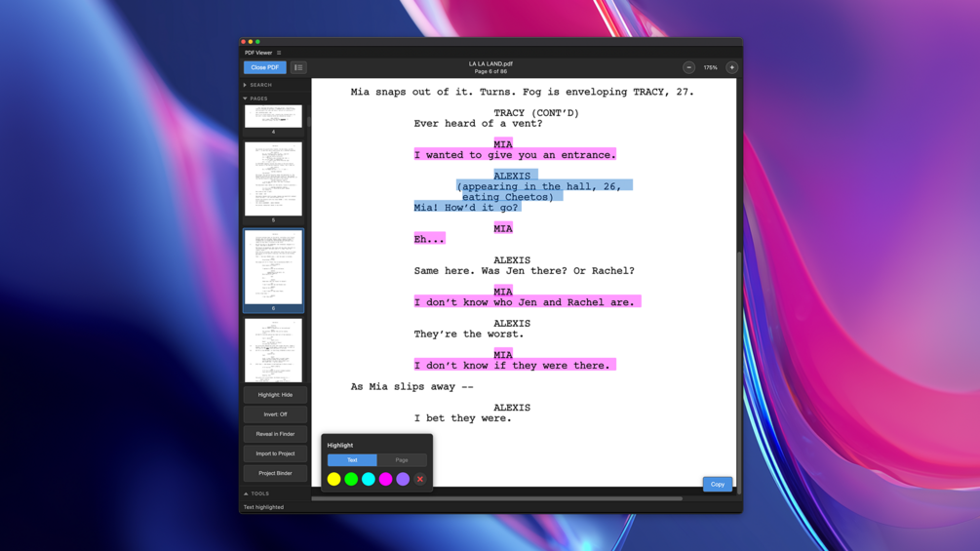980x551 pixels.
Task: Click the 175% zoom level
Action: [x=710, y=67]
